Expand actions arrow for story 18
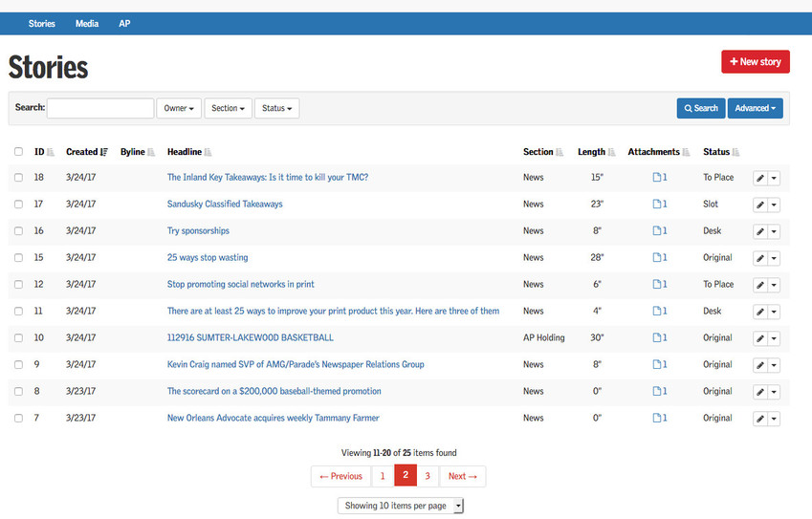 tap(774, 178)
